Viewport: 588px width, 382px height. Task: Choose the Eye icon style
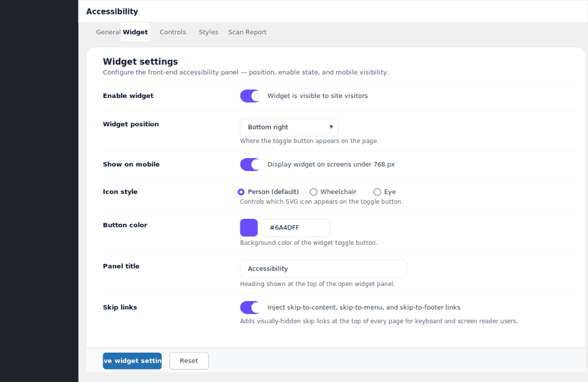(x=377, y=192)
